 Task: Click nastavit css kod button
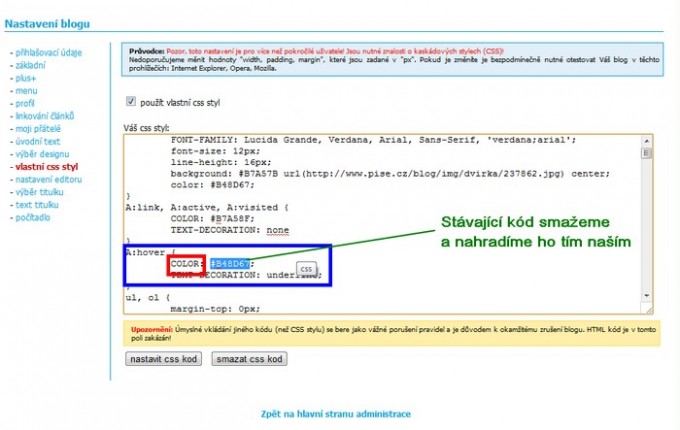pos(163,359)
